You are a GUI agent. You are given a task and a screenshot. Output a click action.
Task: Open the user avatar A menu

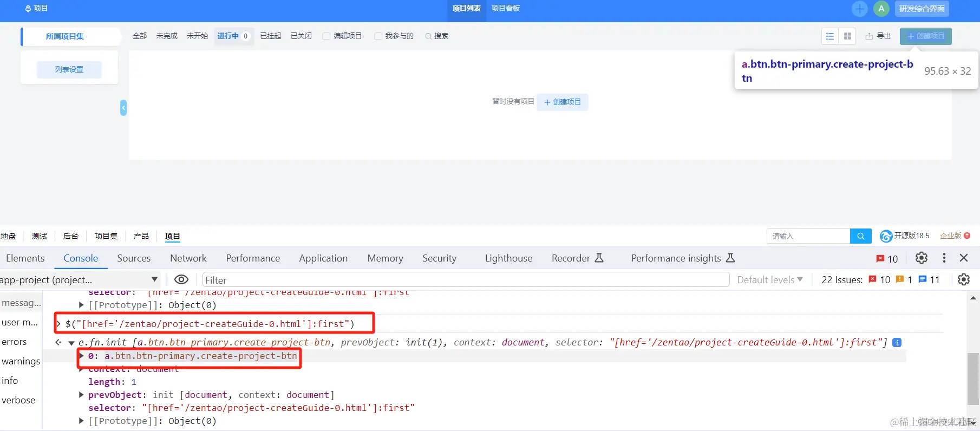[x=881, y=9]
